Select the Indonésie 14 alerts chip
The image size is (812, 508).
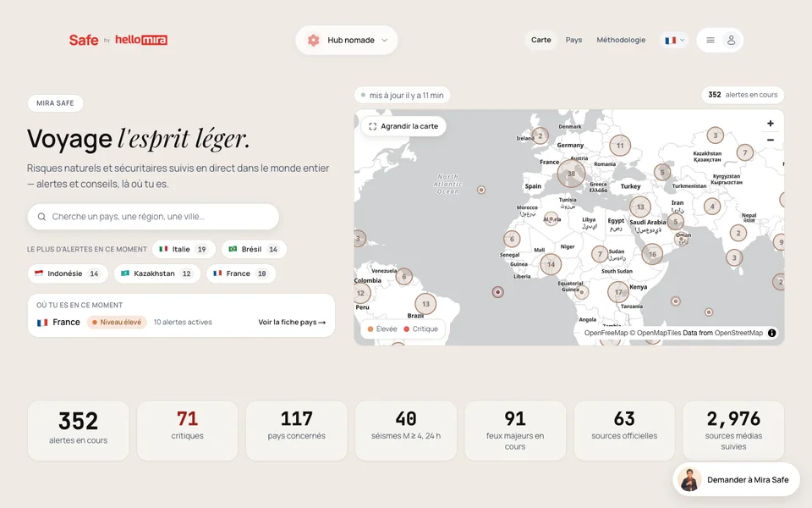click(68, 273)
